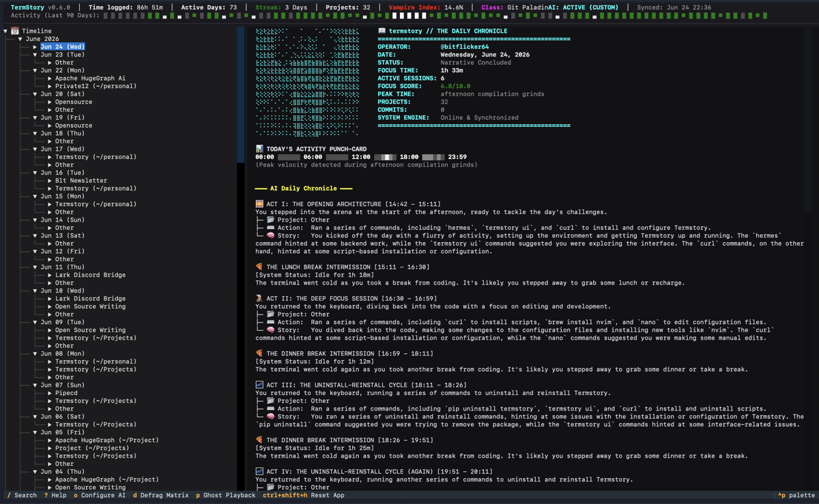Collapse the Timeline root node
Screen dimensions: 819x504
coord(5,31)
